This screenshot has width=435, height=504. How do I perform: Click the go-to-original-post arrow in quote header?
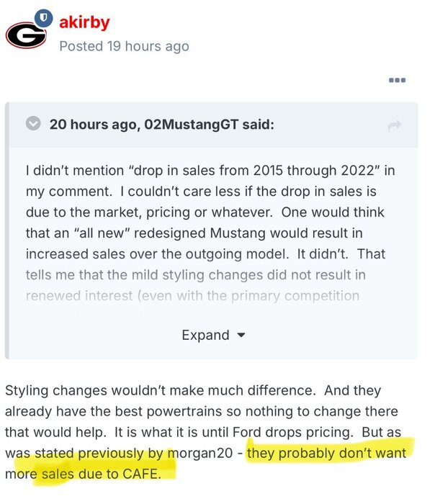coord(394,126)
